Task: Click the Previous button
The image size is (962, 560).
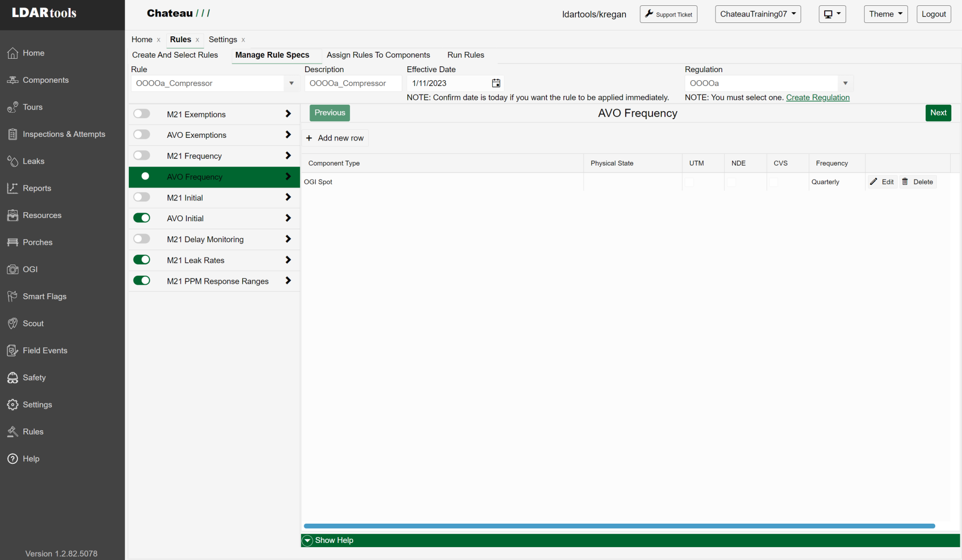Action: coord(330,113)
